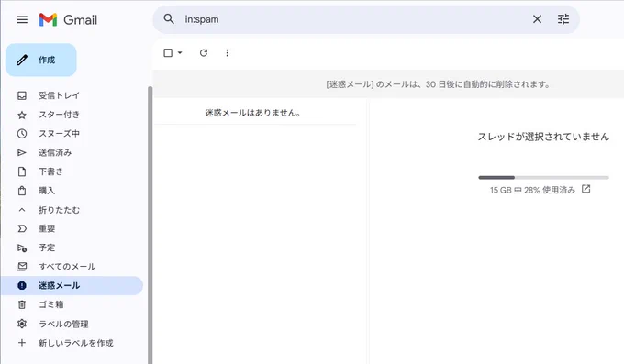Open the main menu hamburger icon

click(x=22, y=19)
